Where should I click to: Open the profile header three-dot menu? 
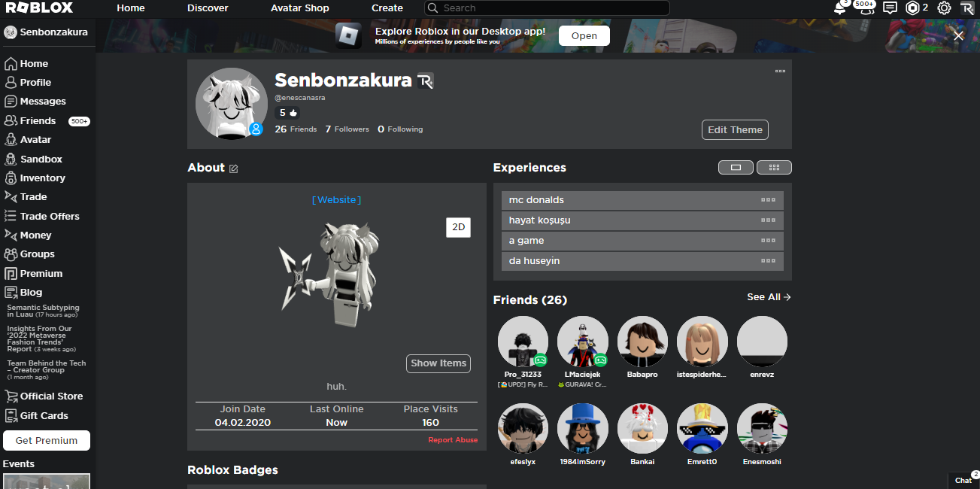780,71
